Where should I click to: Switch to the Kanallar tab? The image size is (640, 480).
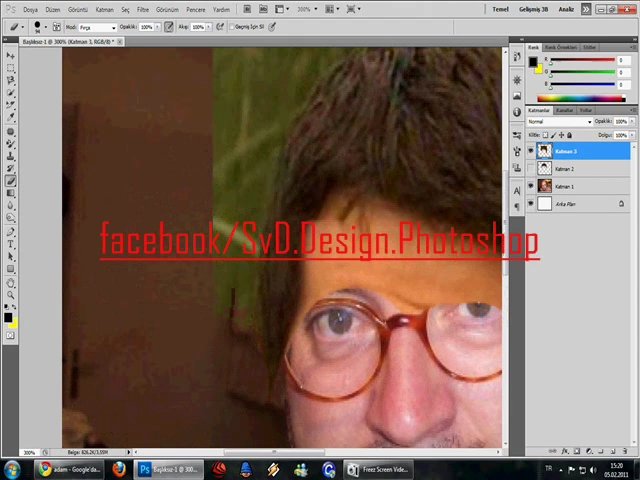tap(565, 110)
